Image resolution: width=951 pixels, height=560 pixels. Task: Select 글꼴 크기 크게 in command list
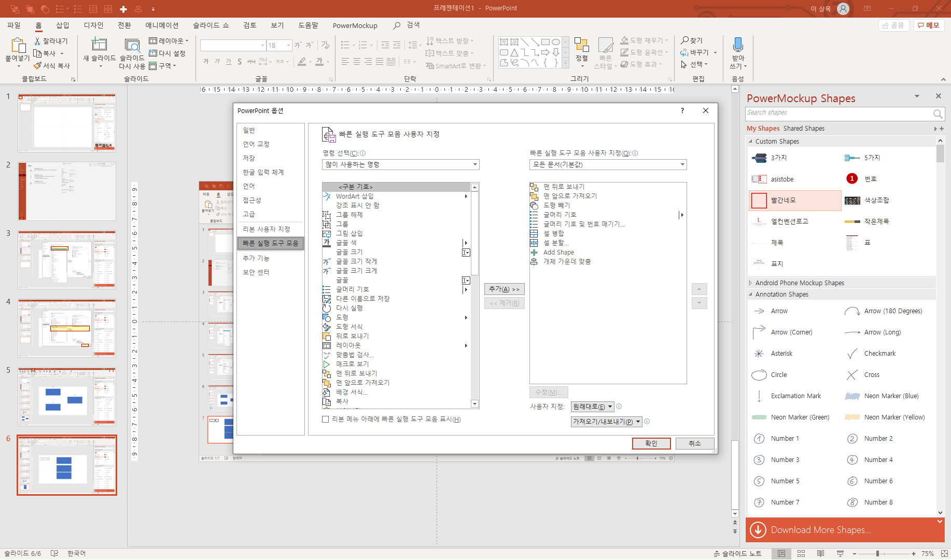(x=357, y=271)
